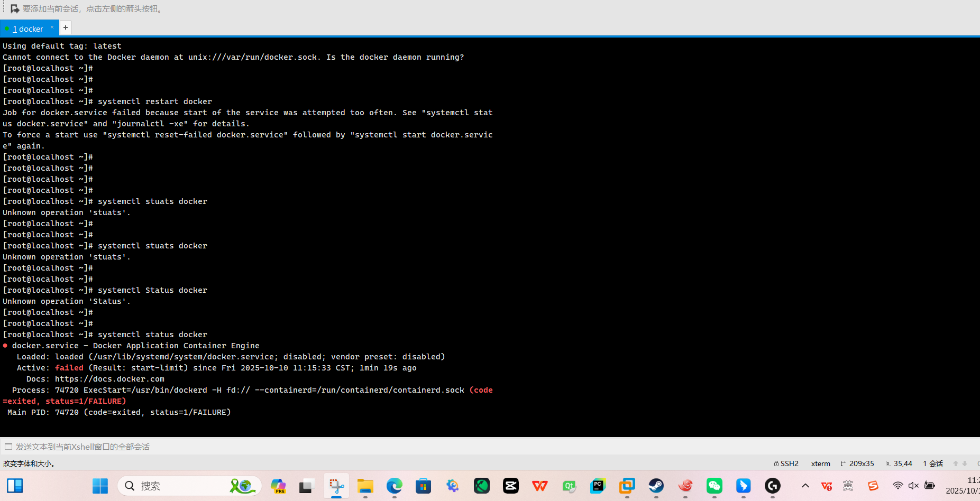Viewport: 980px width, 501px height.
Task: Open Copilot preview from the taskbar
Action: (x=278, y=486)
